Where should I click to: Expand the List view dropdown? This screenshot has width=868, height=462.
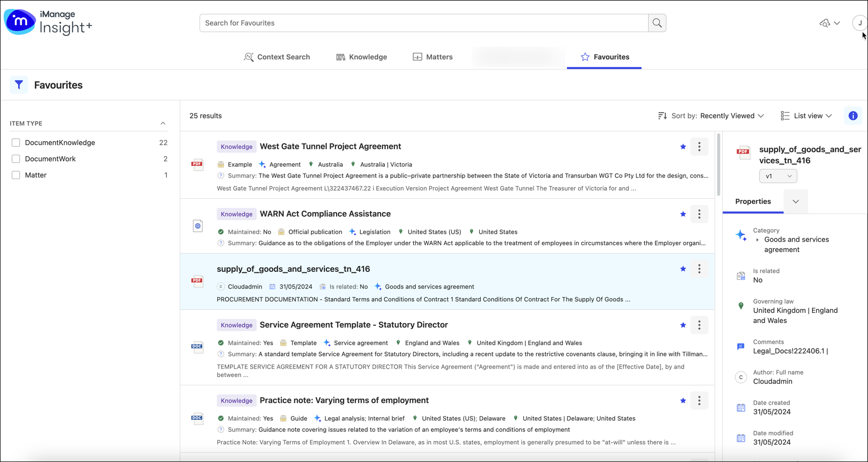(x=806, y=116)
